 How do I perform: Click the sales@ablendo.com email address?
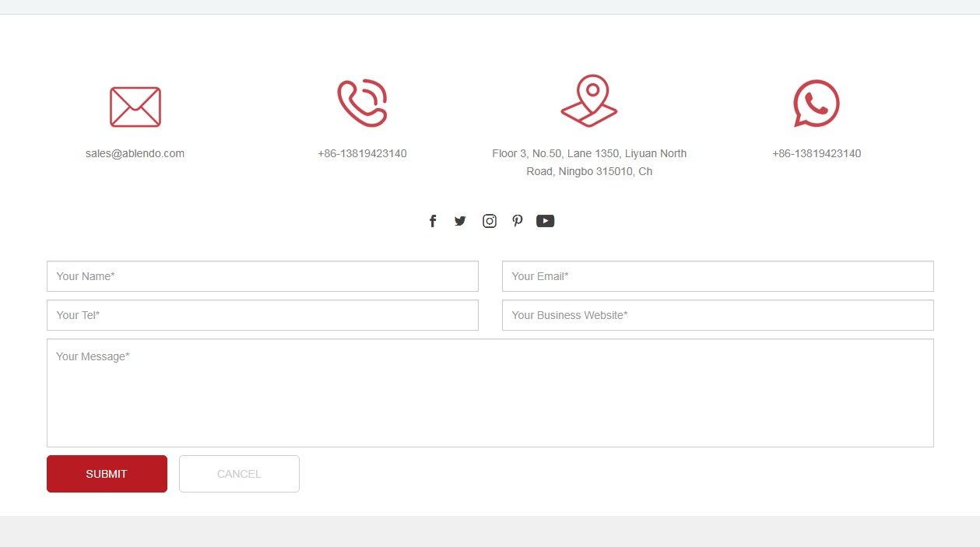tap(135, 153)
